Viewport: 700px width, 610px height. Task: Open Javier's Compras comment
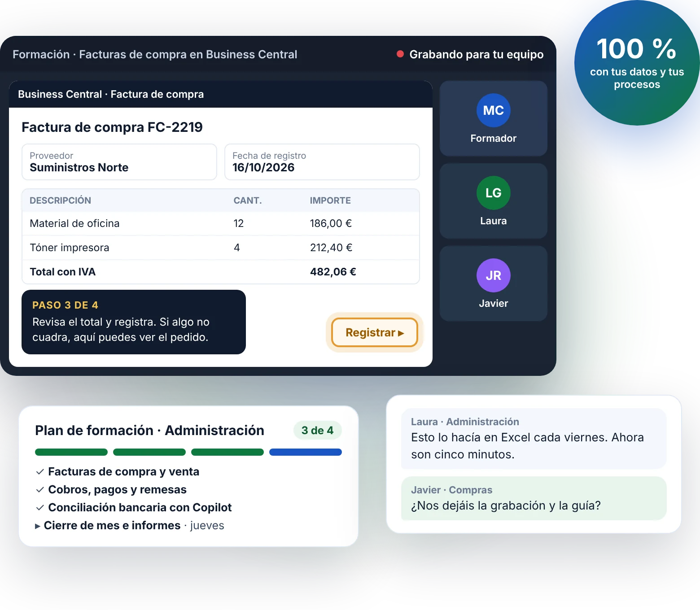[534, 498]
